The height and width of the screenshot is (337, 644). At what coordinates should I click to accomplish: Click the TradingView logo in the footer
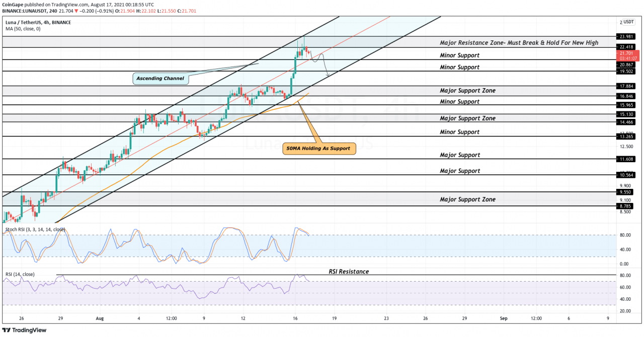tap(25, 330)
